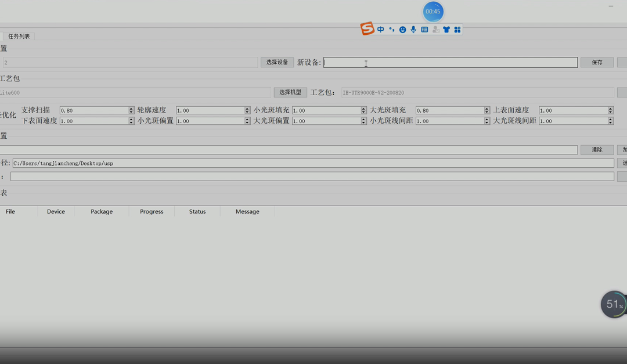Click the Progress column header
The image size is (627, 364).
click(152, 212)
